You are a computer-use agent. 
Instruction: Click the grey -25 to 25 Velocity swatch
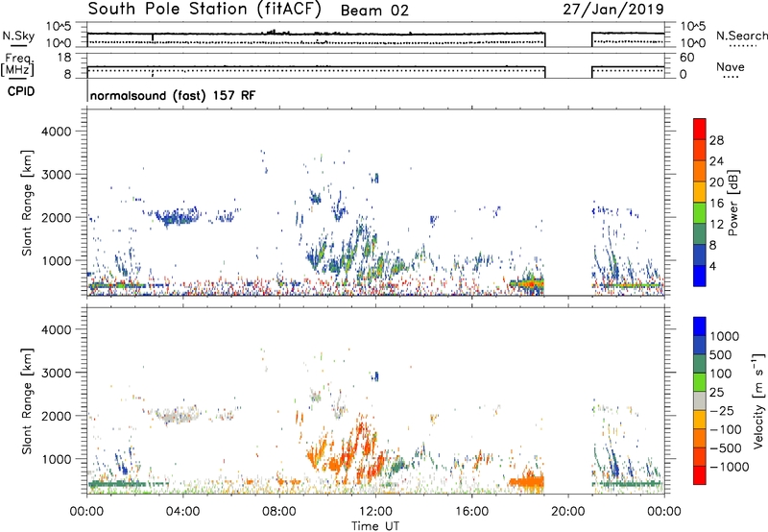(700, 400)
